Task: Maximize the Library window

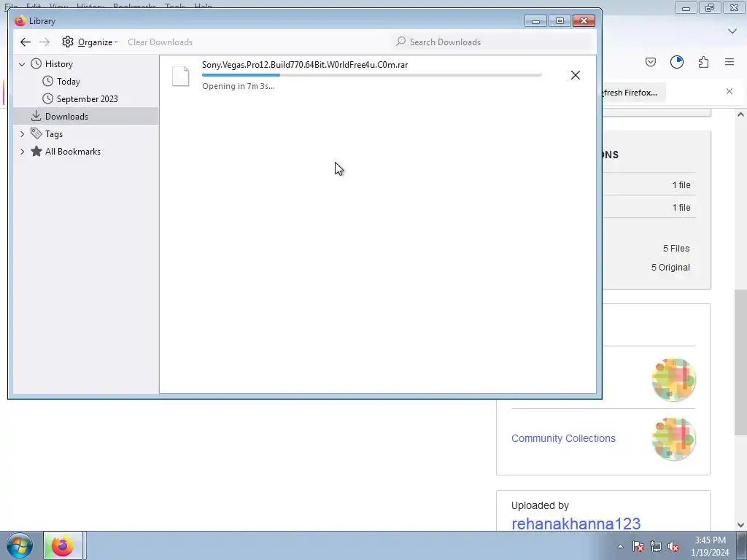Action: [560, 21]
